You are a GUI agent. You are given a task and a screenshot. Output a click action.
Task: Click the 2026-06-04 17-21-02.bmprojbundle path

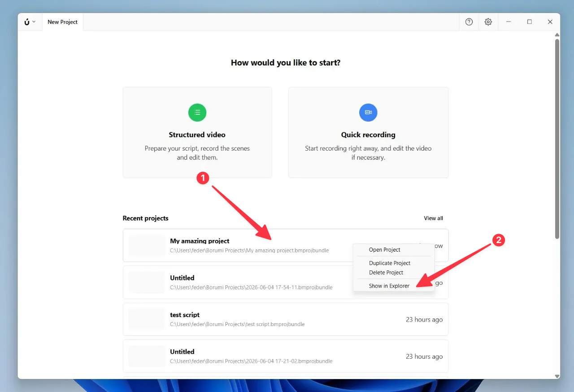coord(251,361)
